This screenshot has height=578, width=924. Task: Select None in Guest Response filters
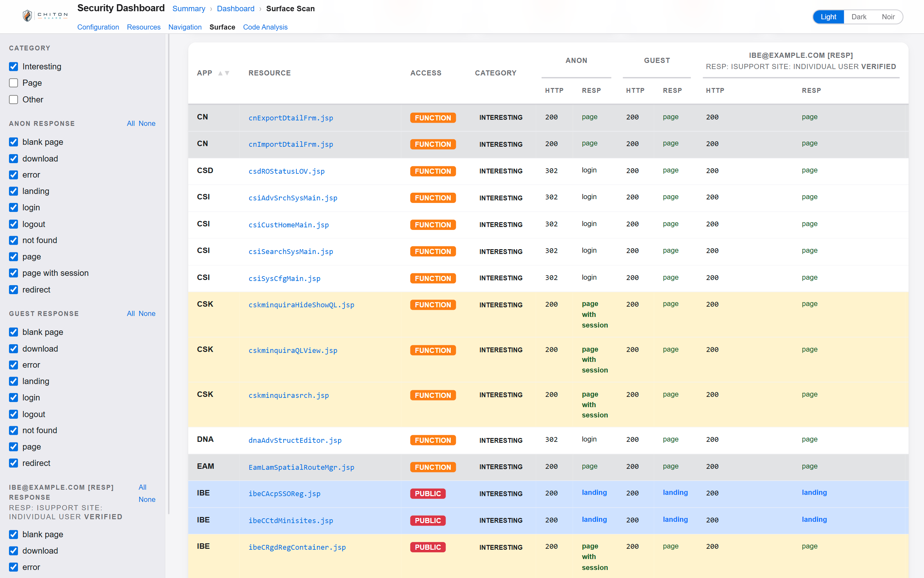(x=147, y=313)
